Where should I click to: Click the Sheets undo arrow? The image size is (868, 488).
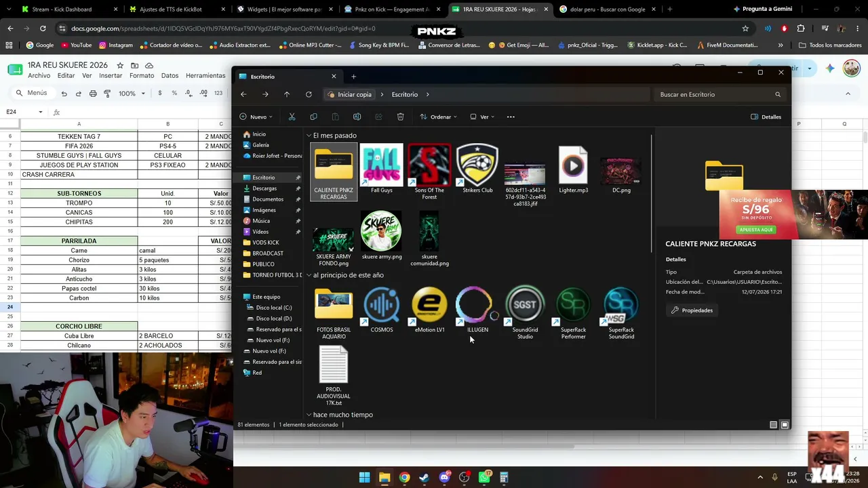point(64,93)
